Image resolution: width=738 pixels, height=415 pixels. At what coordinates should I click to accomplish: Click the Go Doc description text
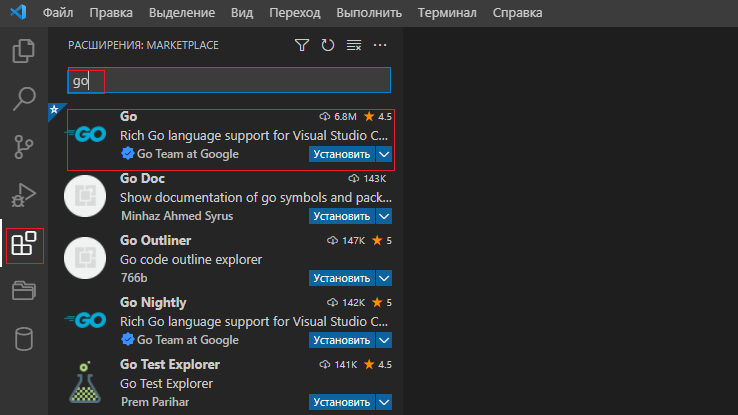point(256,197)
